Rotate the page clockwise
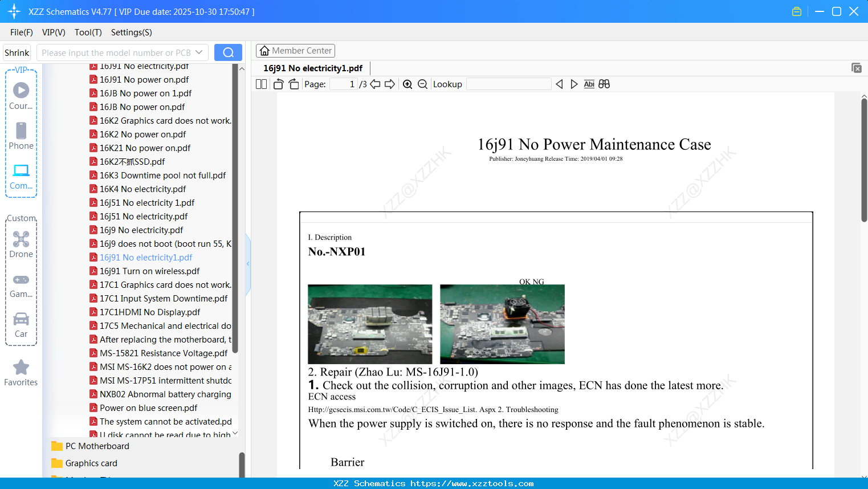868x489 pixels. pyautogui.click(x=294, y=84)
